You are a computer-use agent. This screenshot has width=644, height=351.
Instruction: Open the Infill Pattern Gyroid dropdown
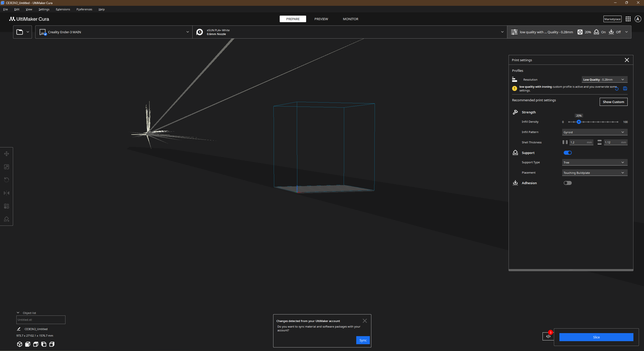coord(595,132)
